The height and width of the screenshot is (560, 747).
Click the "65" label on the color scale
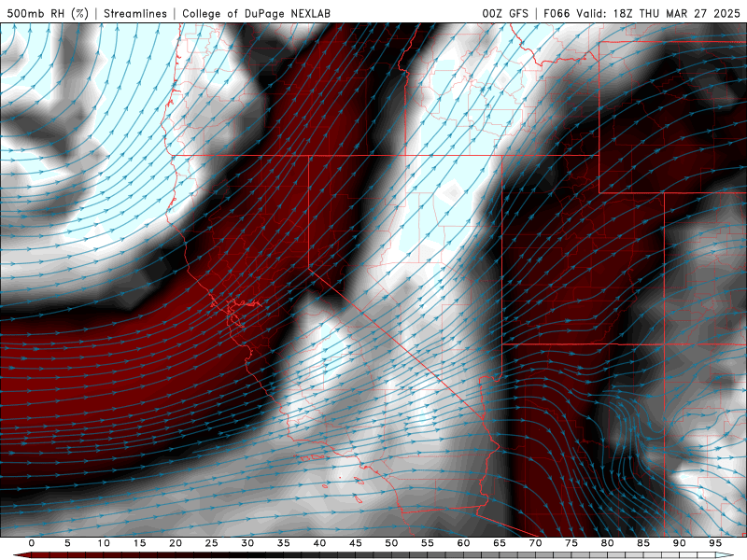500,543
